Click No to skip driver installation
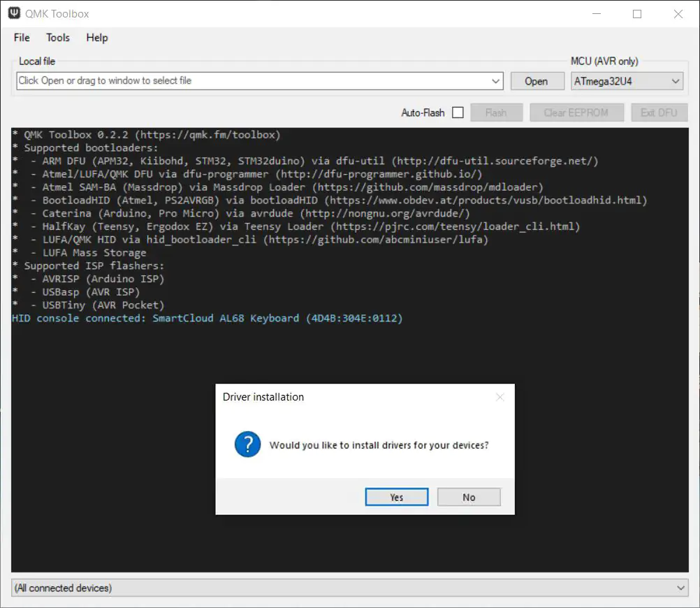 [x=469, y=497]
